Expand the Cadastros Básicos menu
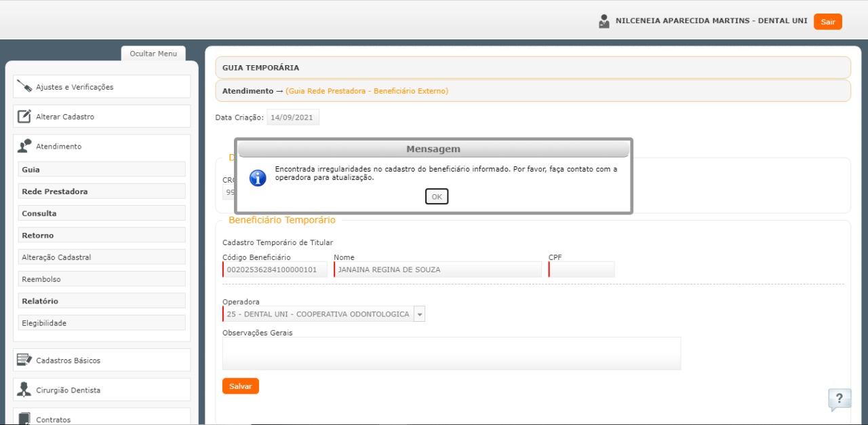Screen dimensions: 868x425 (x=102, y=361)
